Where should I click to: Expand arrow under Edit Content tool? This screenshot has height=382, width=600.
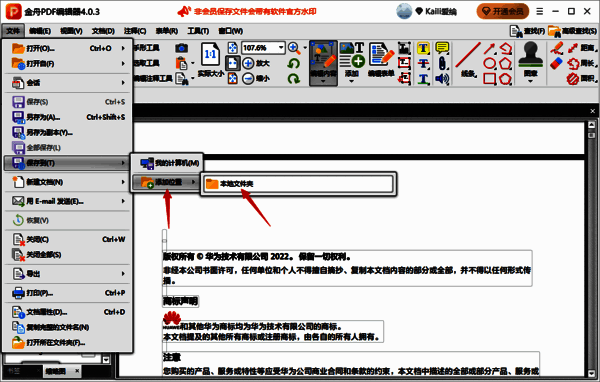coord(323,81)
